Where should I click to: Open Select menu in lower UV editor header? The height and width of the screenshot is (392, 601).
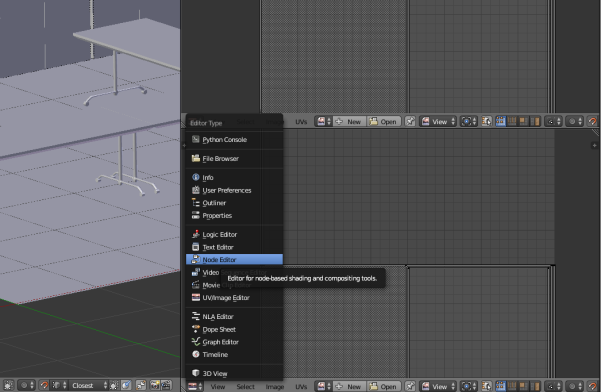tap(245, 387)
